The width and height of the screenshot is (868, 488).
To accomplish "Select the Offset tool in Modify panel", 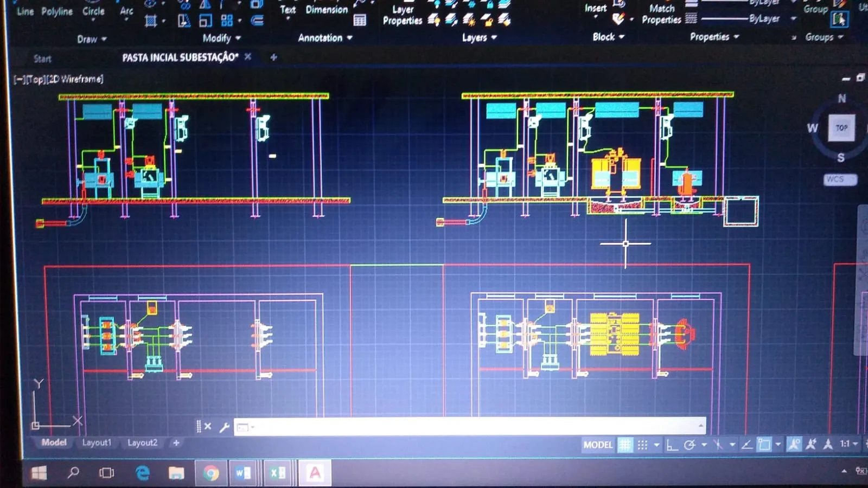I will (257, 21).
